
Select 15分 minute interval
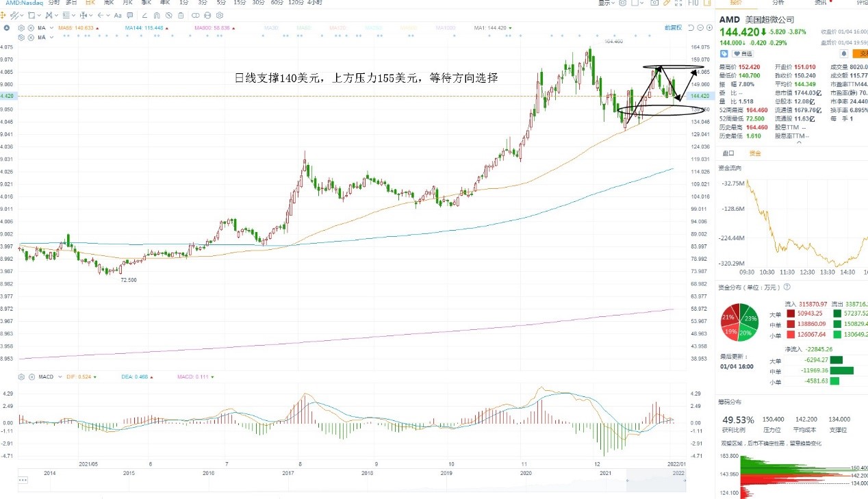240,3
